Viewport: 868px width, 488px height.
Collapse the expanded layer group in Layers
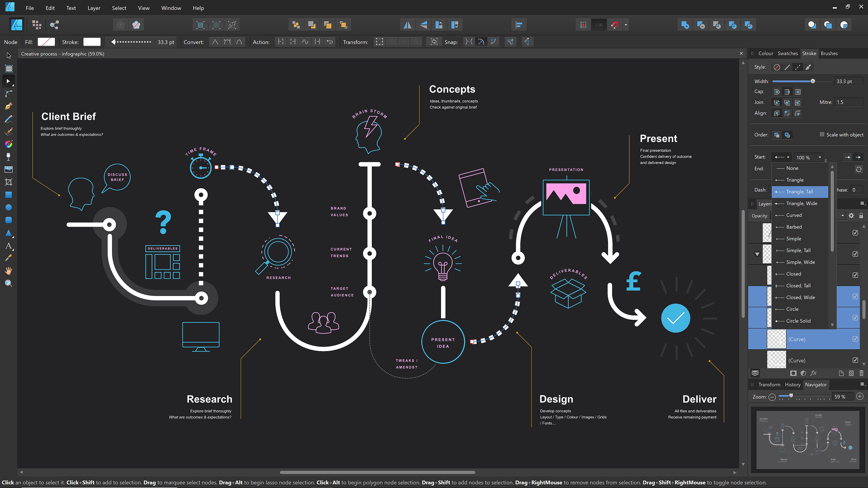click(x=757, y=254)
